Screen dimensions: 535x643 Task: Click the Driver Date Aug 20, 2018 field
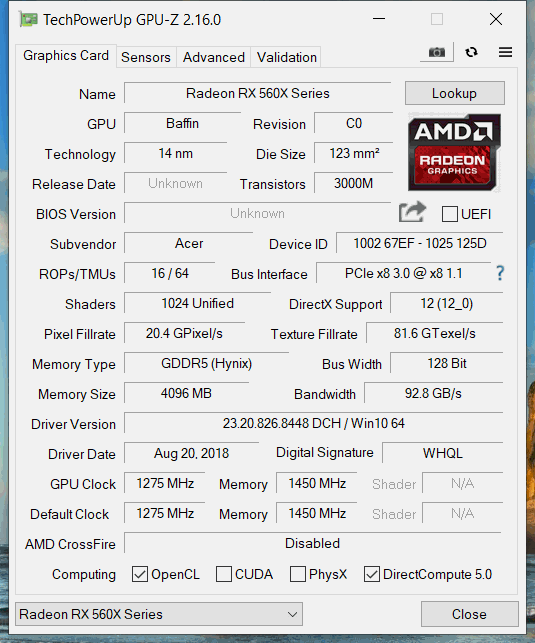(x=191, y=453)
